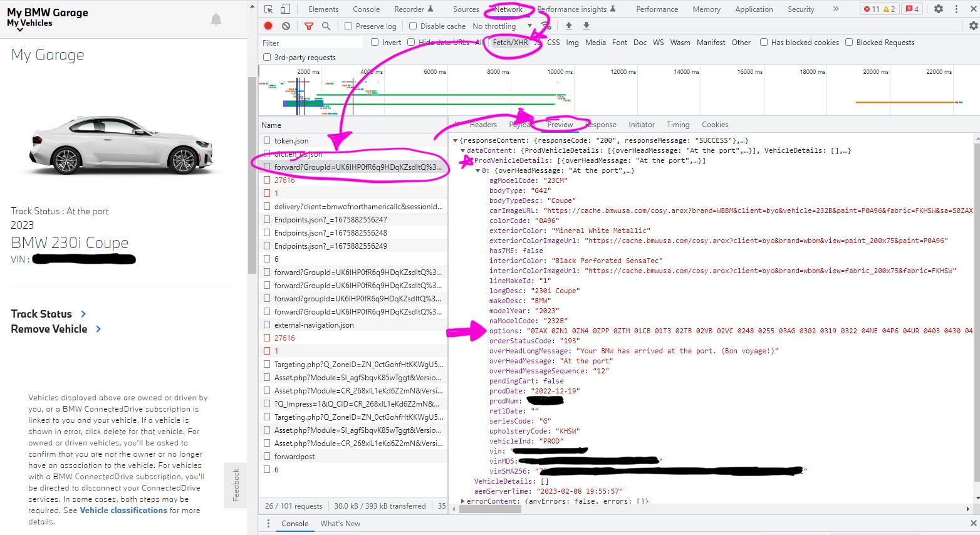This screenshot has height=535, width=980.
Task: Collapse the responseContent root node
Action: pos(456,141)
